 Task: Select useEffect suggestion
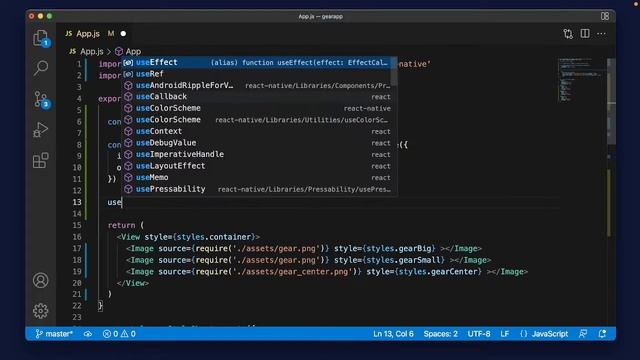(257, 62)
